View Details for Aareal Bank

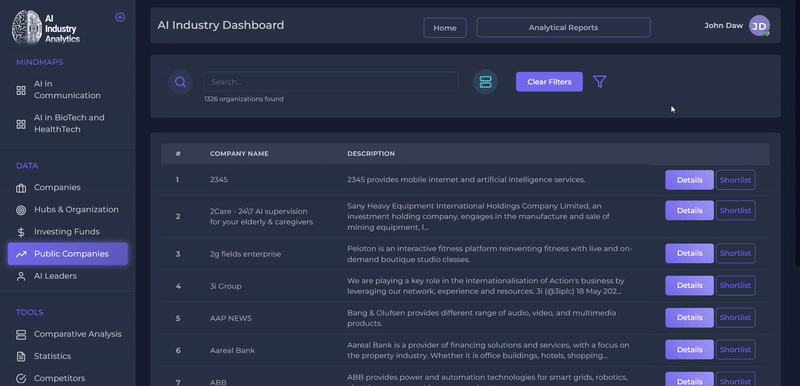pos(689,350)
